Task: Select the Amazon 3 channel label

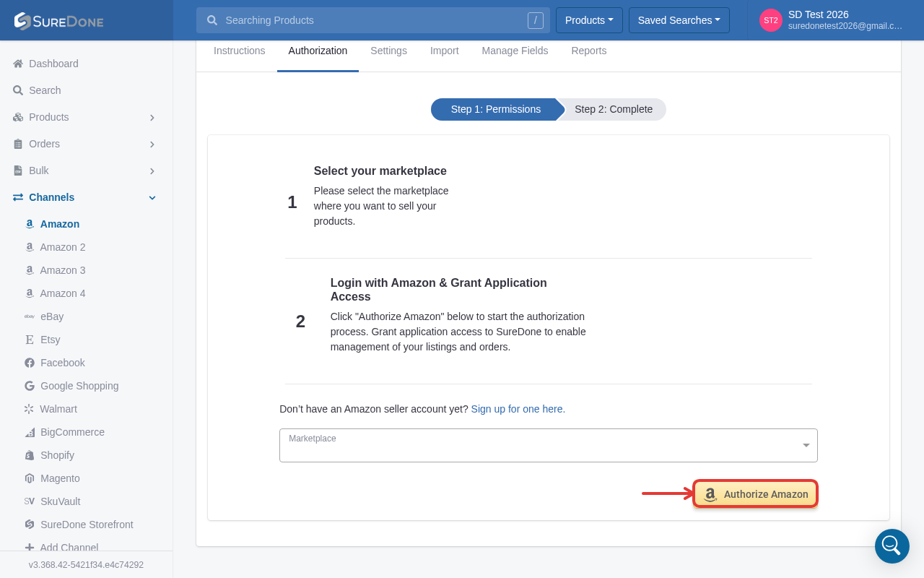Action: 63,270
